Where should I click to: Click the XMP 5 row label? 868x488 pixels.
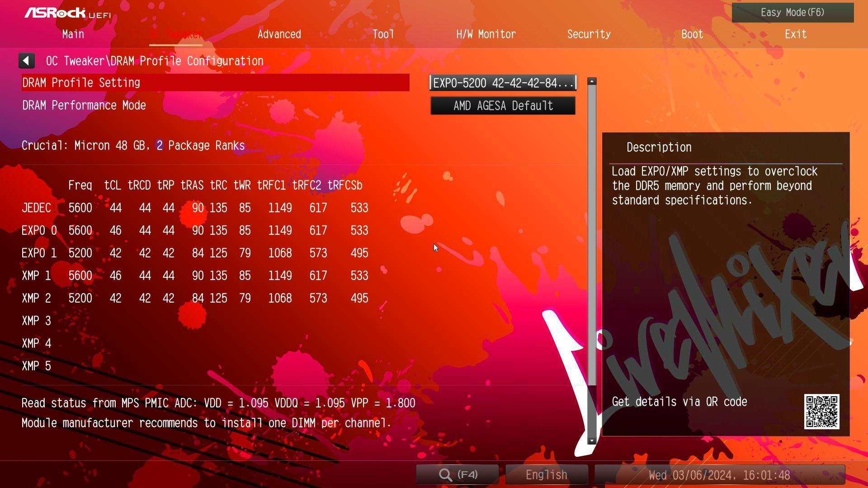[x=36, y=366]
